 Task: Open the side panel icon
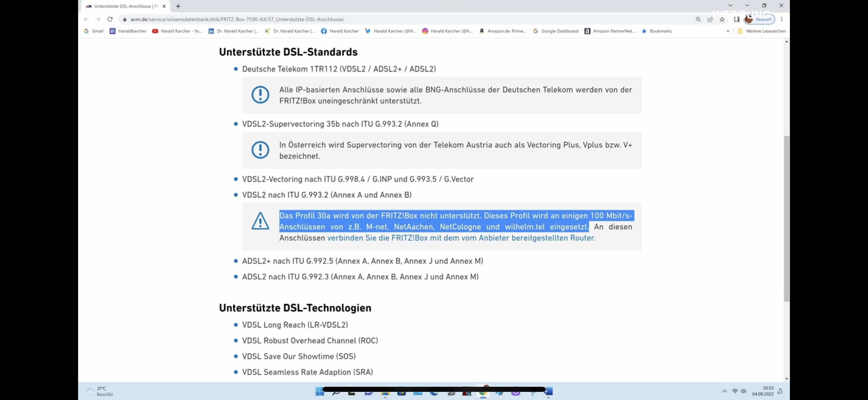(x=736, y=19)
